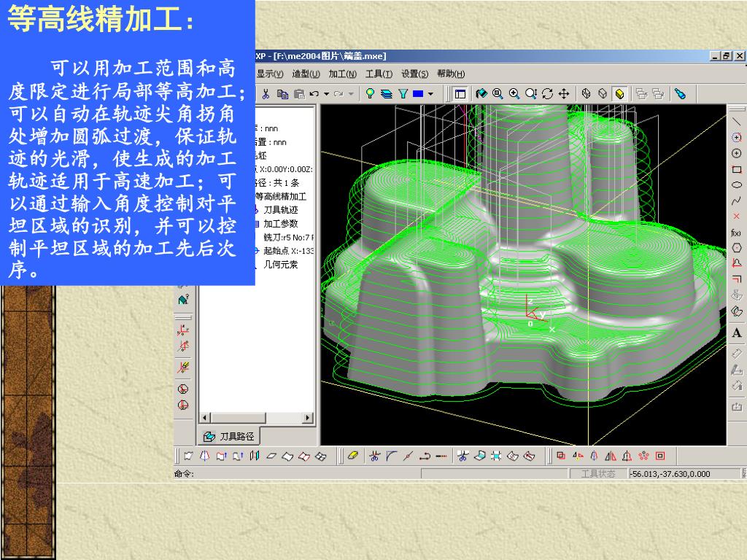This screenshot has width=747, height=560.
Task: Click the Cut scissors icon in the top toolbar
Action: 266,94
